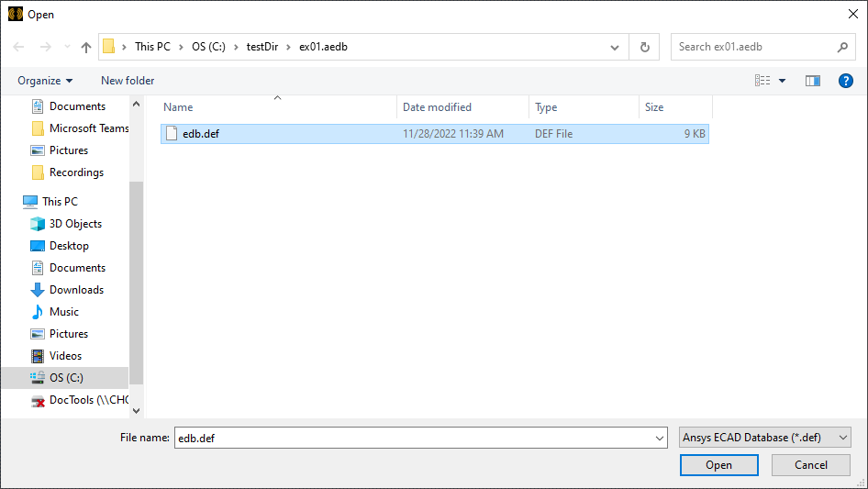
Task: Select ex01.aedb breadcrumb segment
Action: [323, 47]
